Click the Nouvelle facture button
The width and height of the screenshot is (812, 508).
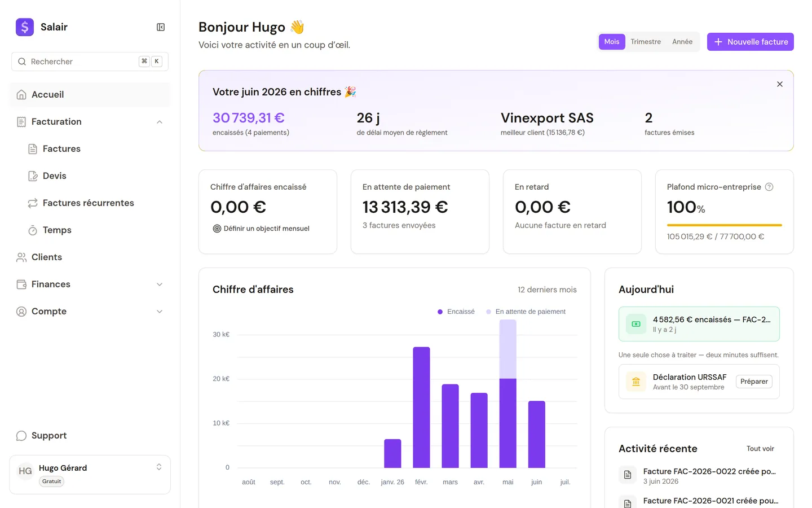click(751, 42)
